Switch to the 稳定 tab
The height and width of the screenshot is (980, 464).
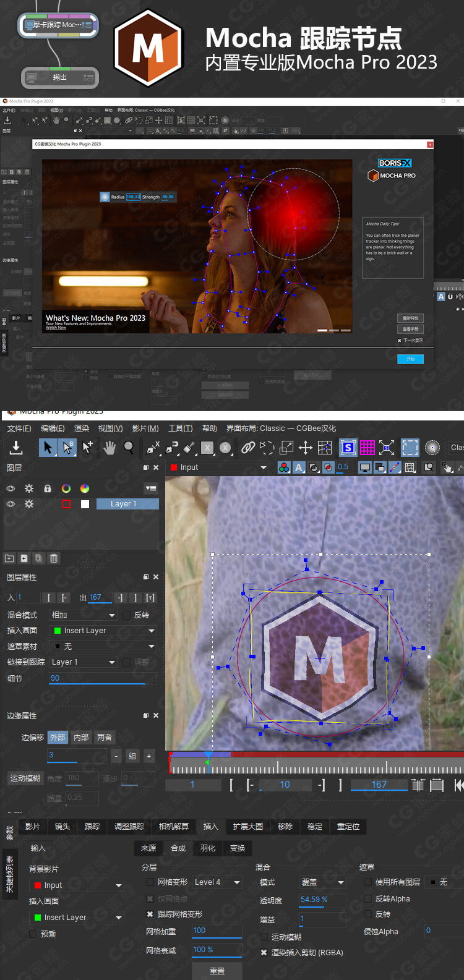315,827
